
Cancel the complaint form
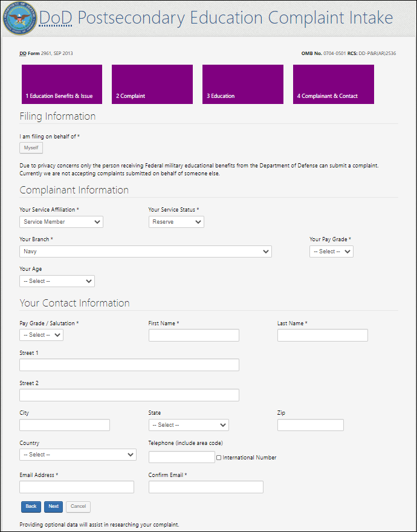point(78,506)
